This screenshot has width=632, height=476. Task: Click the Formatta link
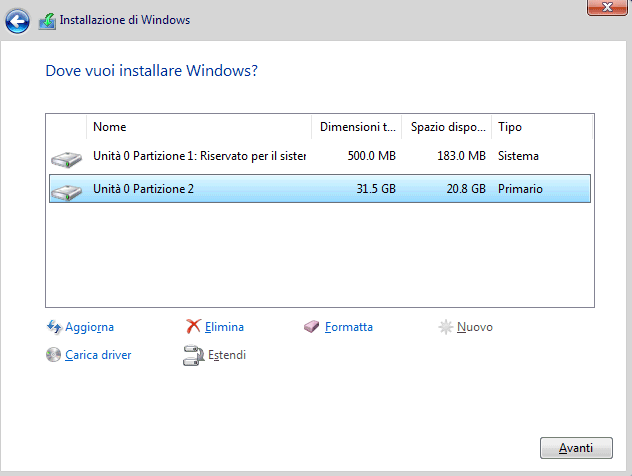(349, 327)
